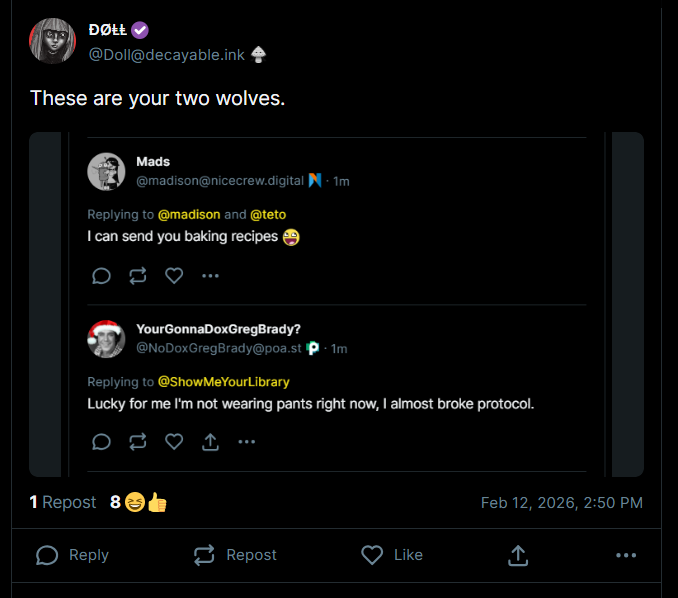678x598 pixels.
Task: Like YourGonnaDoxGregBrady's quoted post
Action: click(174, 441)
